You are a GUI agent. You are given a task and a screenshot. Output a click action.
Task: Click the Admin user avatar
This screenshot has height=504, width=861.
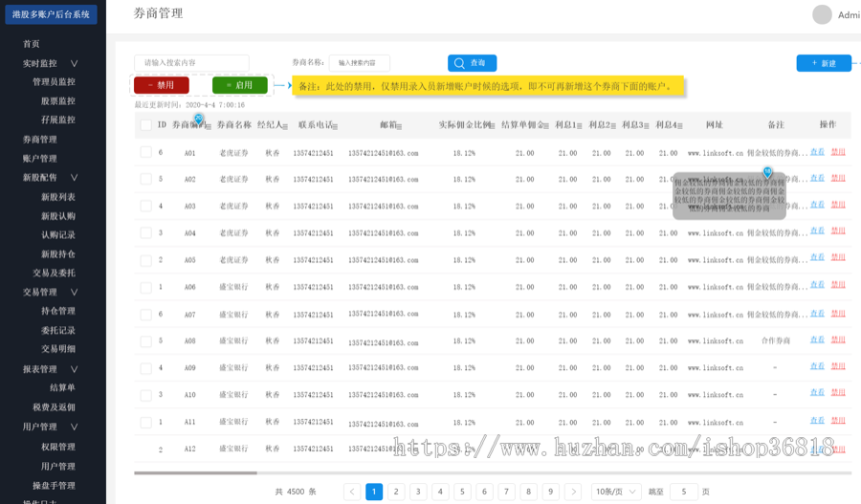click(x=822, y=15)
